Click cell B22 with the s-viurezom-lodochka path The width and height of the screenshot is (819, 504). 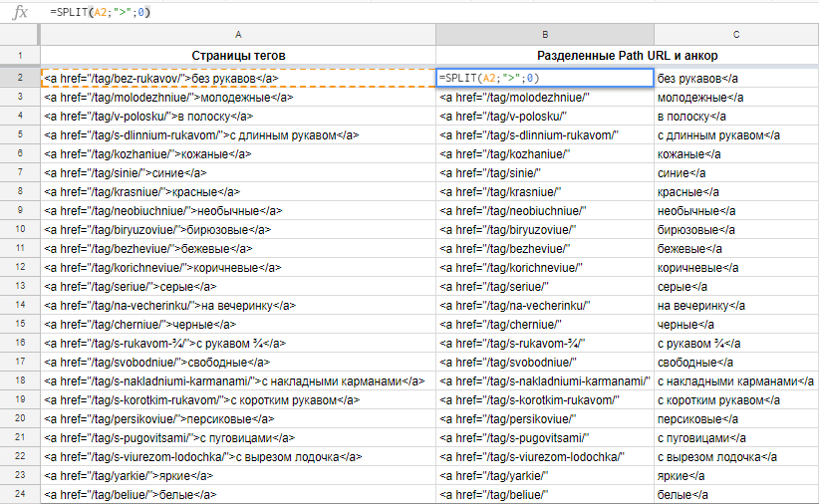[x=544, y=457]
